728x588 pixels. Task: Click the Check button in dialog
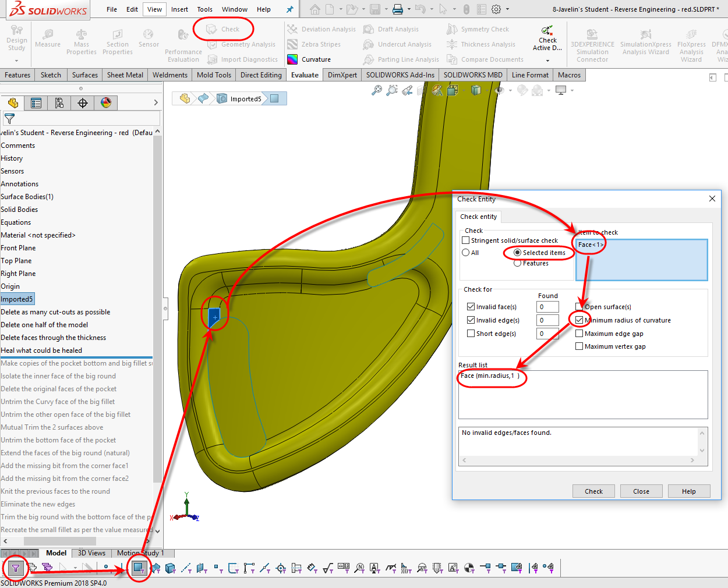click(x=593, y=491)
